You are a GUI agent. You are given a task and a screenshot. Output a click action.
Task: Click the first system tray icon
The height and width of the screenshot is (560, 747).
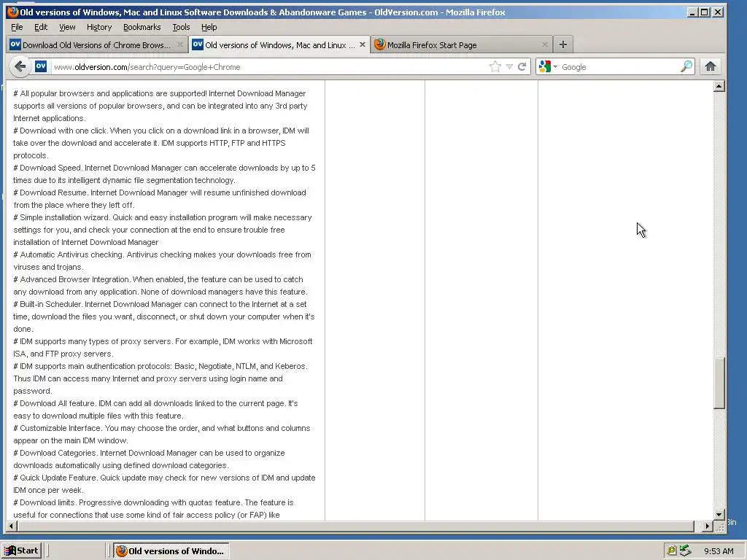point(671,551)
